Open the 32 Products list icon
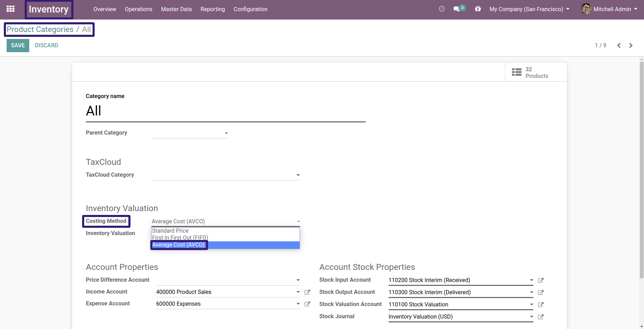 (517, 72)
